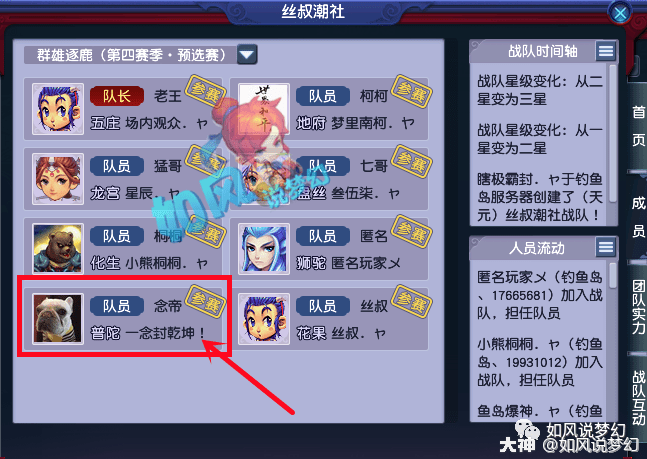
Task: Click captain 老王's avatar portrait
Action: [x=58, y=109]
